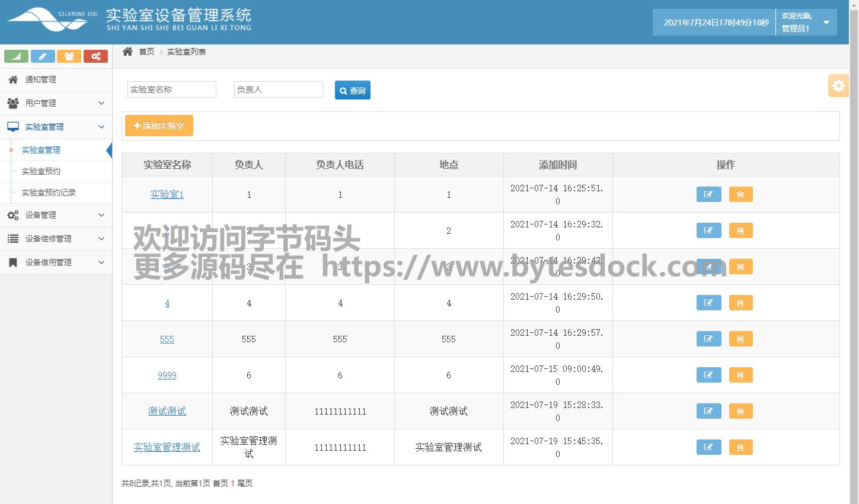Expand the 设备借用管理 section
Image resolution: width=859 pixels, height=504 pixels.
[x=56, y=262]
